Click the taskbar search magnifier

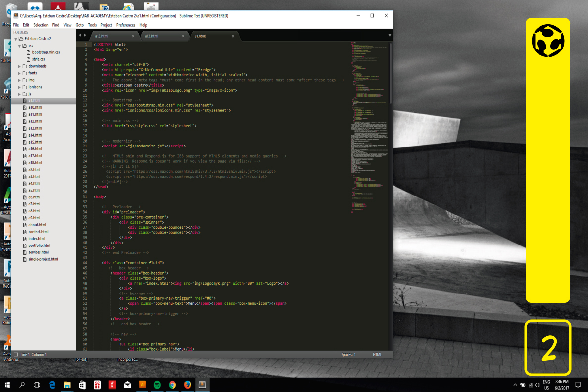(x=22, y=385)
